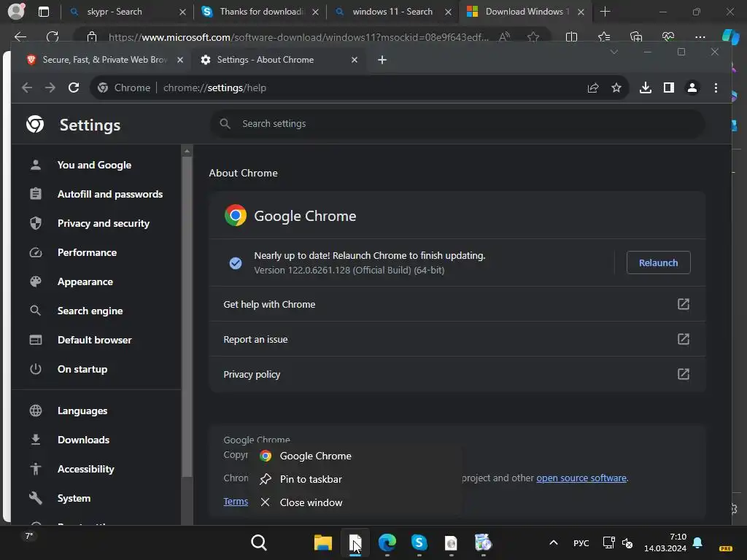Open Chrome downloads icon
This screenshot has width=747, height=560.
coord(645,87)
